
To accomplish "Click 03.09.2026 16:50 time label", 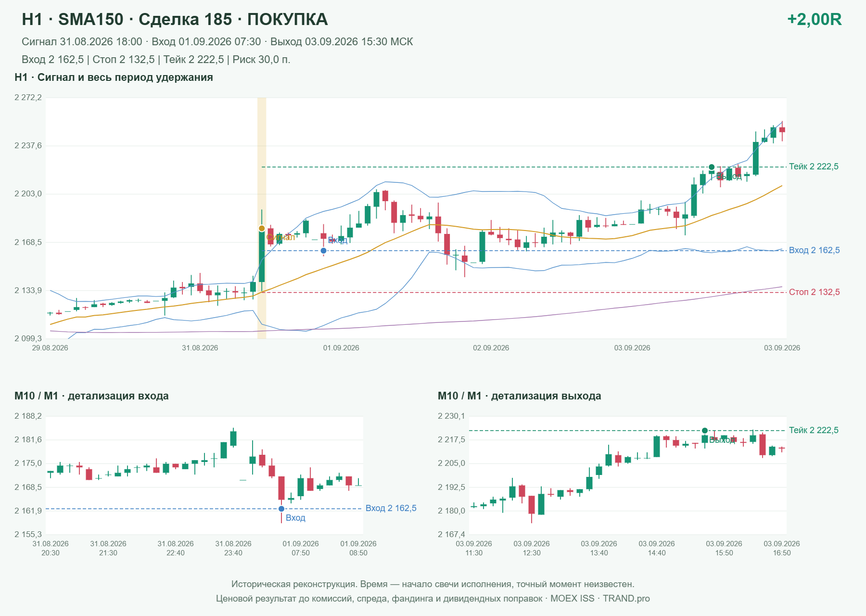I will point(782,548).
